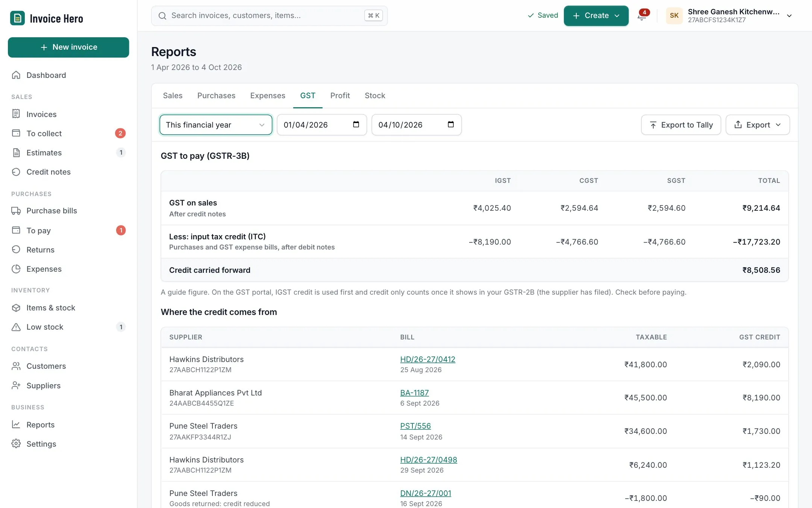The height and width of the screenshot is (508, 812).
Task: Open bill HD/26-27/0498
Action: click(x=429, y=460)
